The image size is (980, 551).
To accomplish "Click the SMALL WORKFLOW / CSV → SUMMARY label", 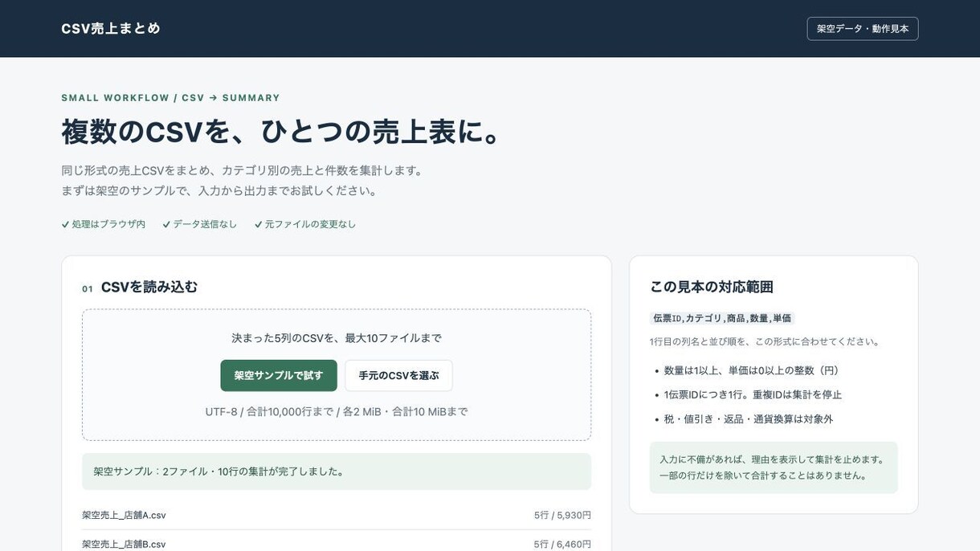I will pos(171,98).
